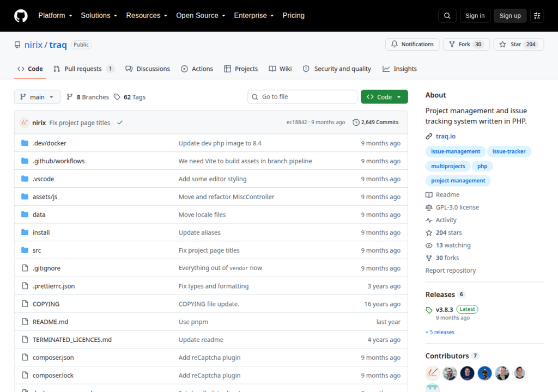Click the pulse icon beside Activity
Viewport: 558px width, 392px height.
point(429,220)
